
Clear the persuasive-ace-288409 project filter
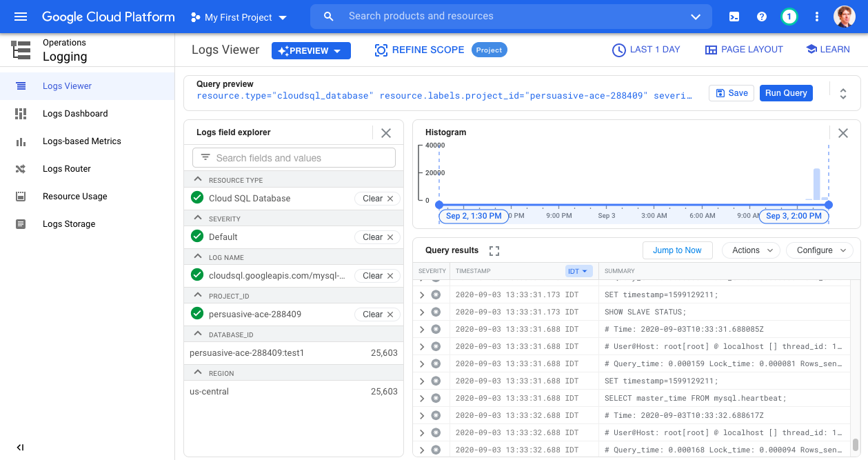pyautogui.click(x=378, y=314)
